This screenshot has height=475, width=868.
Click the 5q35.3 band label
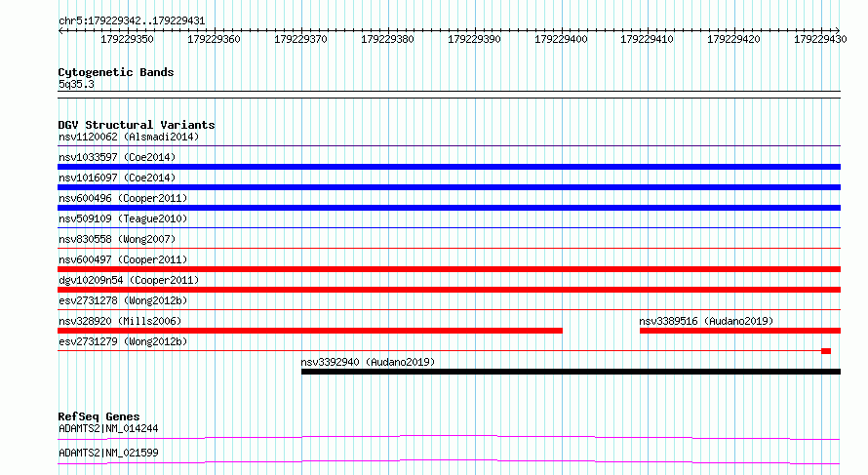[76, 84]
